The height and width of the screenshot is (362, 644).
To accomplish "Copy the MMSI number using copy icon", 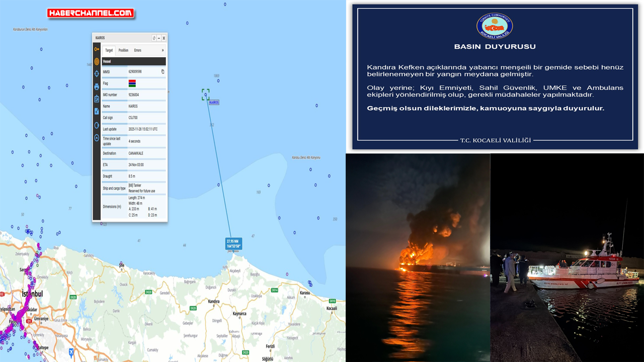I will [x=163, y=72].
